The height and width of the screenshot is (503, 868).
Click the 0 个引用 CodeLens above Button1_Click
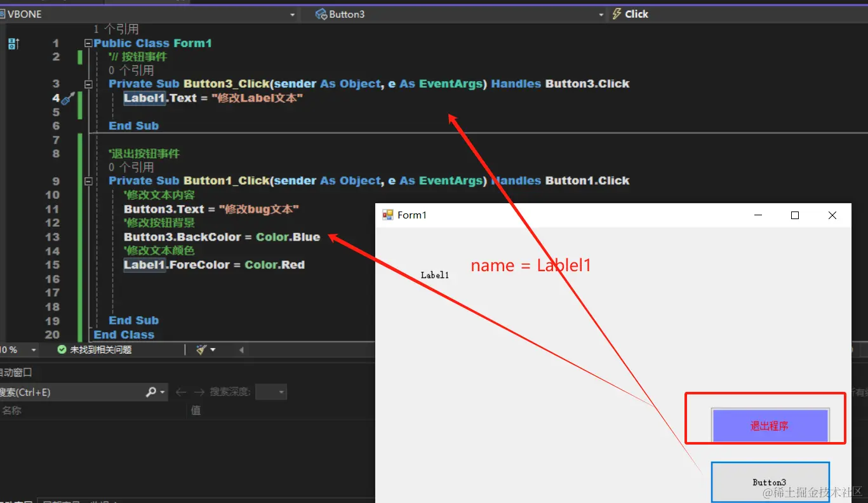pos(131,167)
